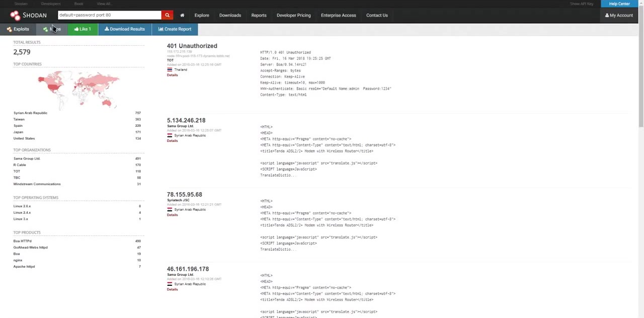Viewport: 644px width, 318px height.
Task: Open Details for the 401 Unauthorized result
Action: (172, 75)
